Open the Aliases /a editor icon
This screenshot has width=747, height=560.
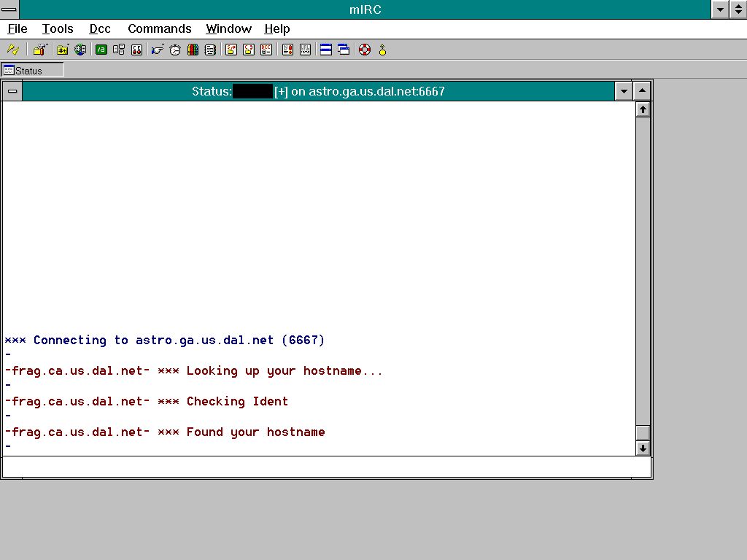(101, 50)
